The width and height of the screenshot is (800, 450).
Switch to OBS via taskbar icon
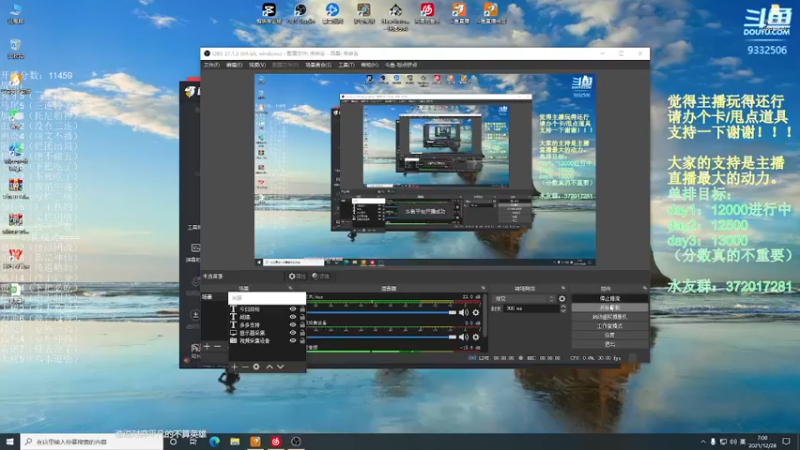(x=296, y=441)
